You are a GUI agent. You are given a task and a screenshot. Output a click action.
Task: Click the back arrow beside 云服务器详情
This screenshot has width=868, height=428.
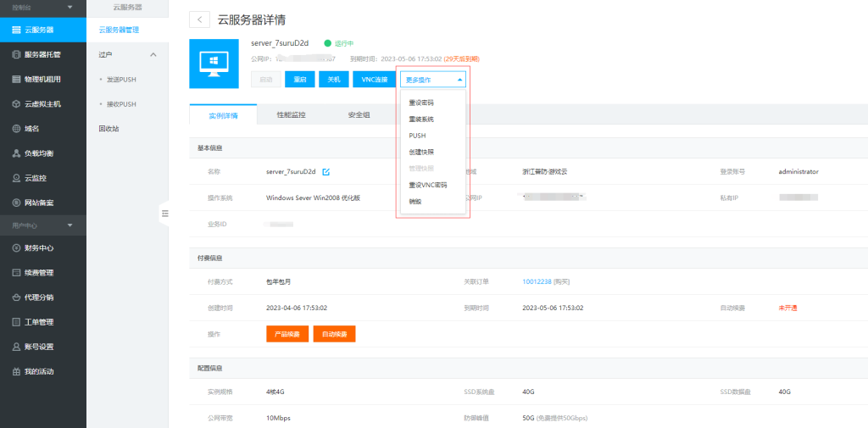point(200,19)
